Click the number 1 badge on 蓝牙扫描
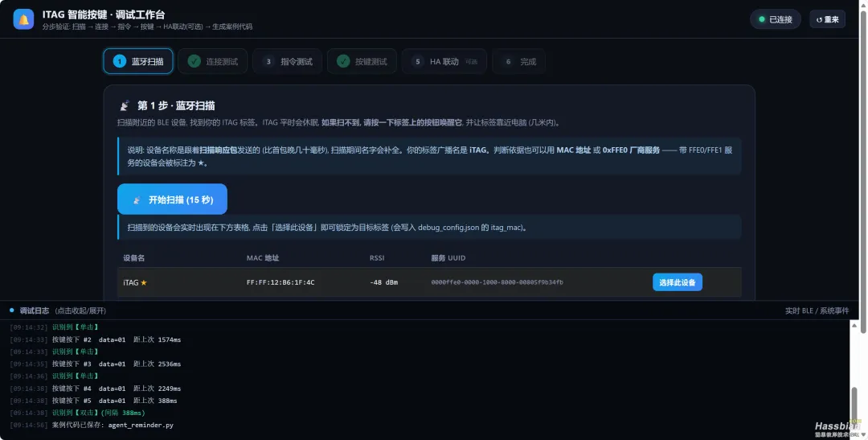Viewport: 868px width, 440px height. pos(120,61)
